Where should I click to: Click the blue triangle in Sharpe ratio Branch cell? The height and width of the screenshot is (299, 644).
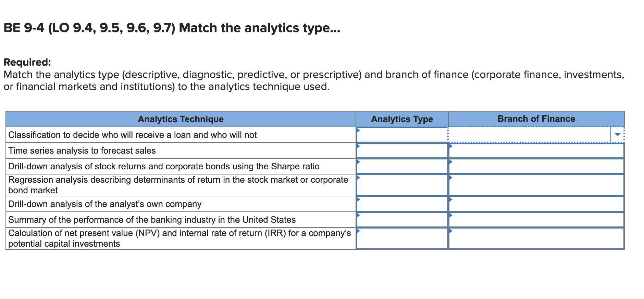[x=451, y=162]
